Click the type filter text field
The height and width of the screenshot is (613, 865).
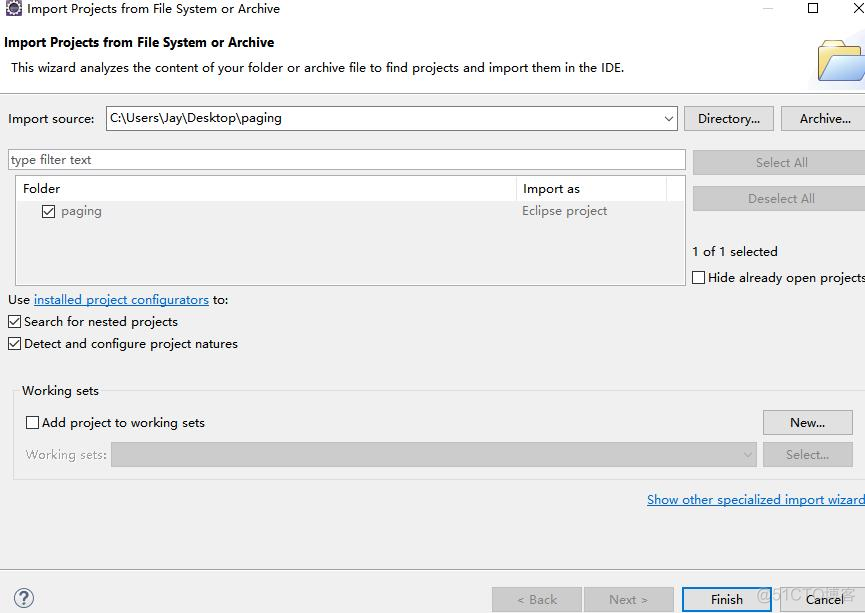[346, 160]
